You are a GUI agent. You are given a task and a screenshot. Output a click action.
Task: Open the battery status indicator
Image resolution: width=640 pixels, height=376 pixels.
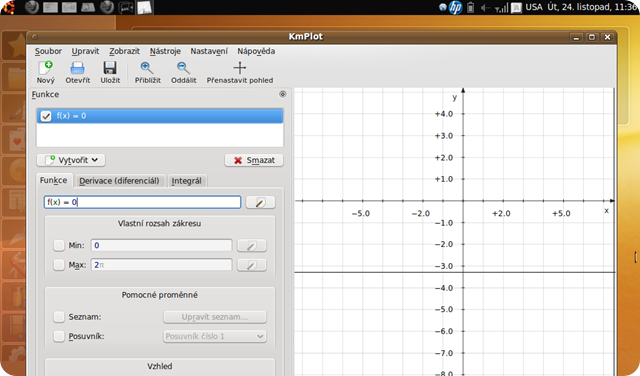coord(471,7)
